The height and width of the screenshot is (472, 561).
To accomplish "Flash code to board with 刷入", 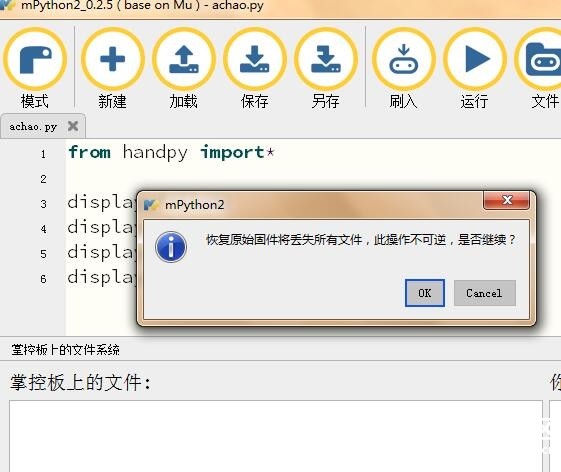I will [x=403, y=68].
